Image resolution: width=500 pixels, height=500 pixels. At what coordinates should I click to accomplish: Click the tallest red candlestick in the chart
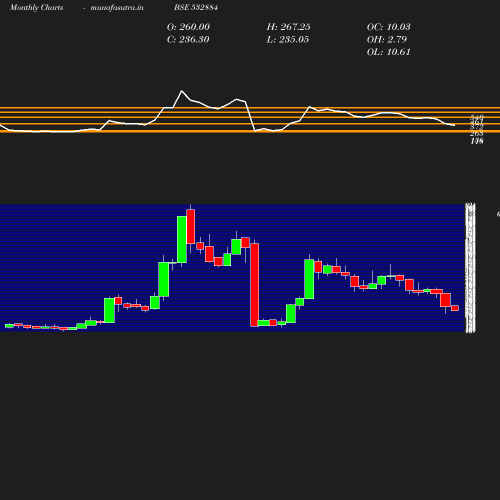pyautogui.click(x=255, y=285)
